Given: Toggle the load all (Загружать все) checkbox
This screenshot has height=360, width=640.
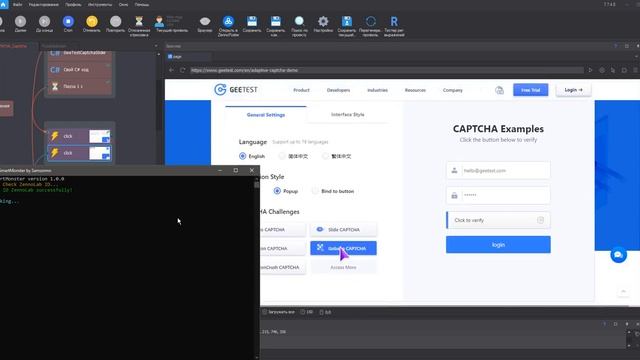Looking at the screenshot, I should [x=264, y=312].
